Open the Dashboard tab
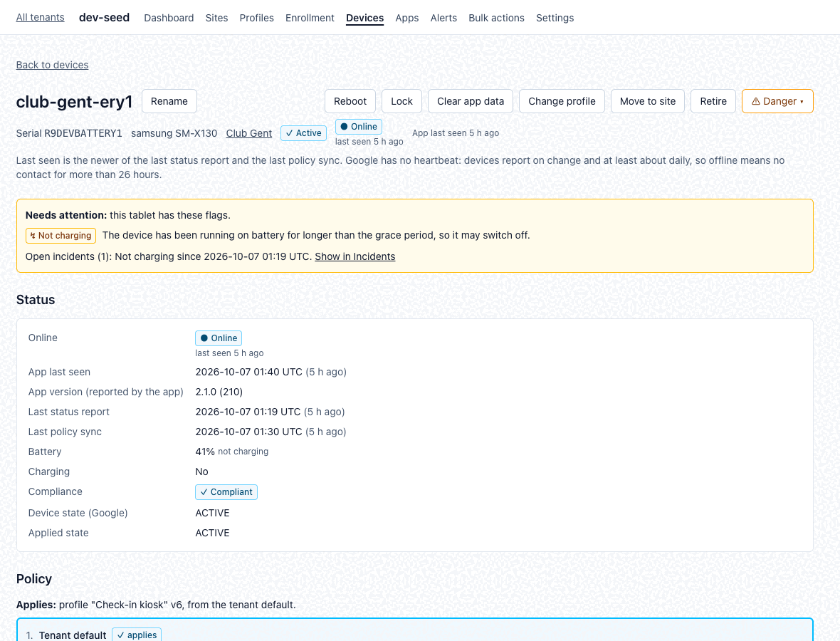 pos(169,19)
